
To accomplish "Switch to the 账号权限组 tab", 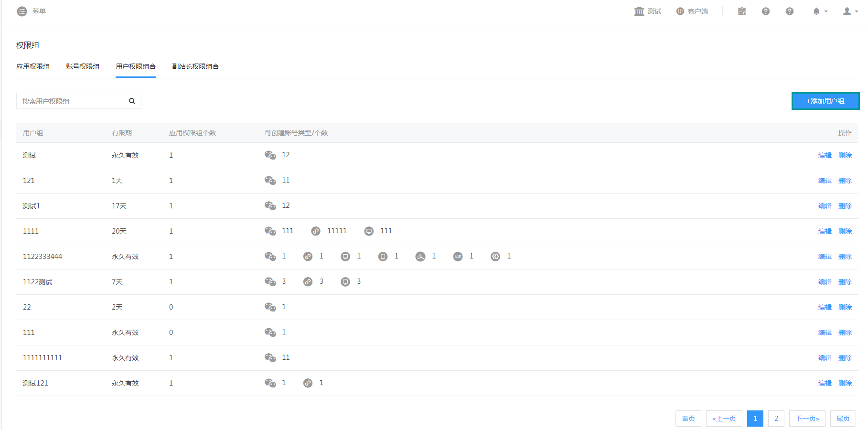I will pos(83,66).
